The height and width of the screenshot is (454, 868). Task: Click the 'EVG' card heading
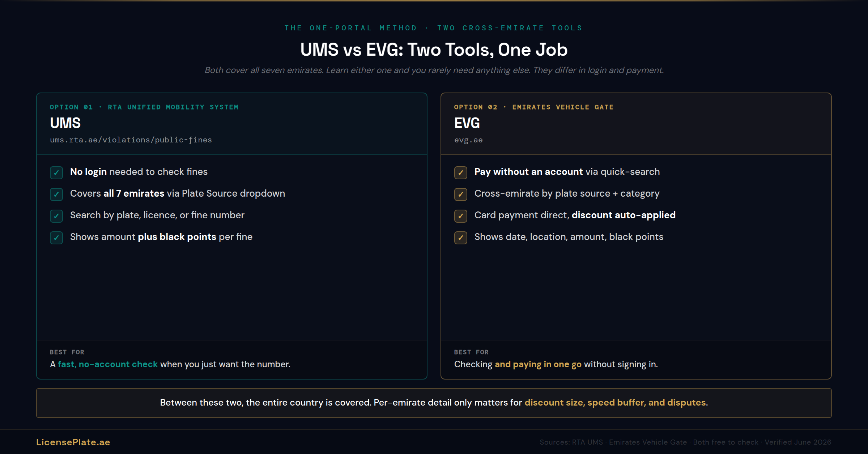pyautogui.click(x=467, y=123)
